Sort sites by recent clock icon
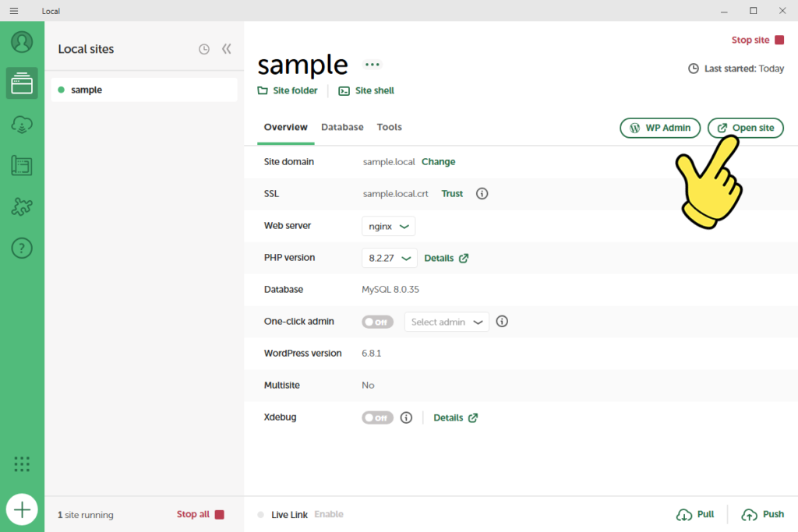The width and height of the screenshot is (798, 532). [x=204, y=49]
